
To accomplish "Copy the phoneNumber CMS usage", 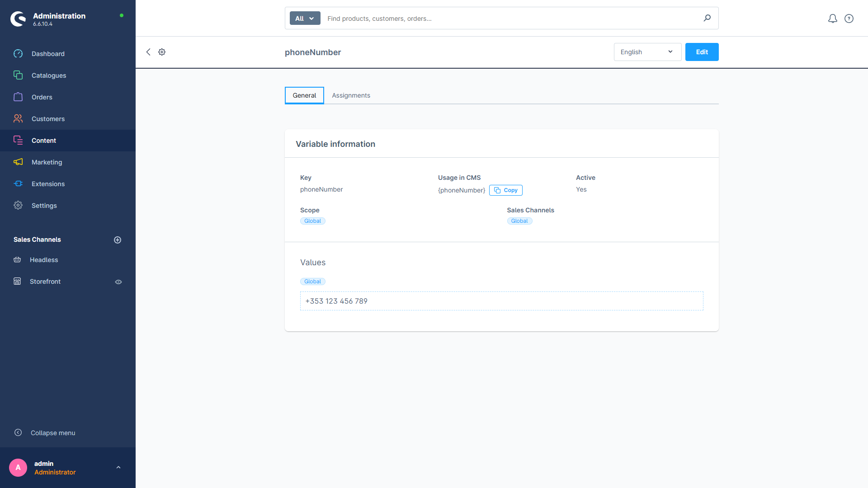I will pos(505,190).
